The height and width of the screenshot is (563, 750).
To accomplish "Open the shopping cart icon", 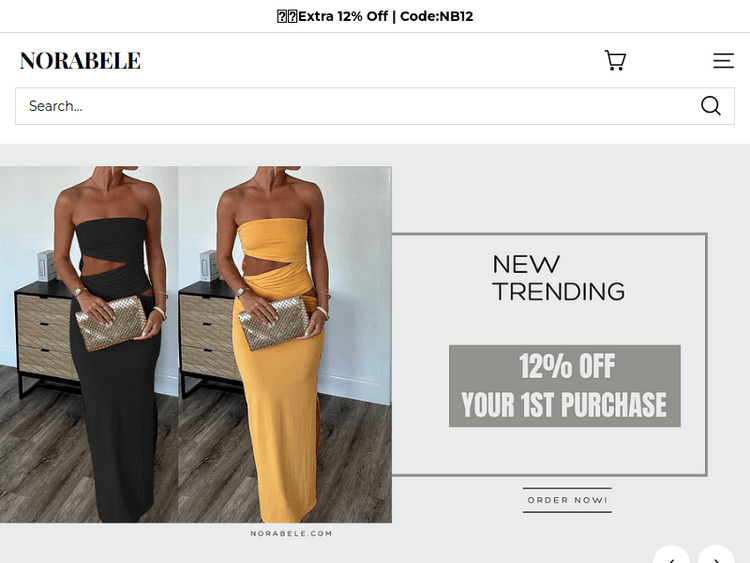I will pos(615,61).
